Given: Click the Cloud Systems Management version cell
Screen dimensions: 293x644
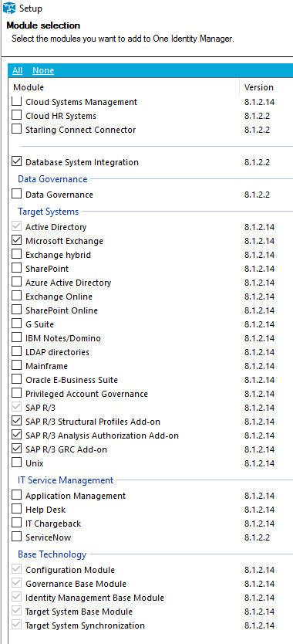Looking at the screenshot, I should (259, 102).
